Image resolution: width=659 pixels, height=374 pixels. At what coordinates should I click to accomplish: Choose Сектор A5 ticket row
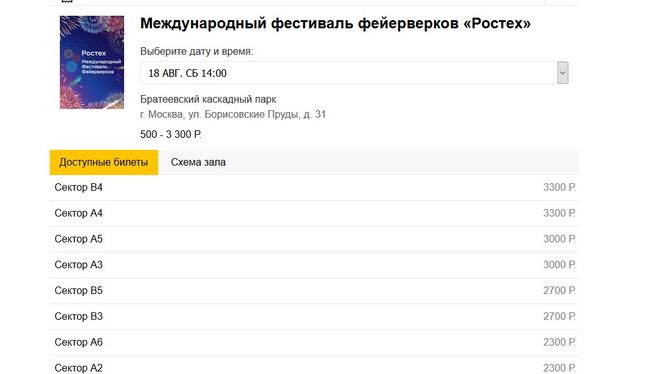314,239
